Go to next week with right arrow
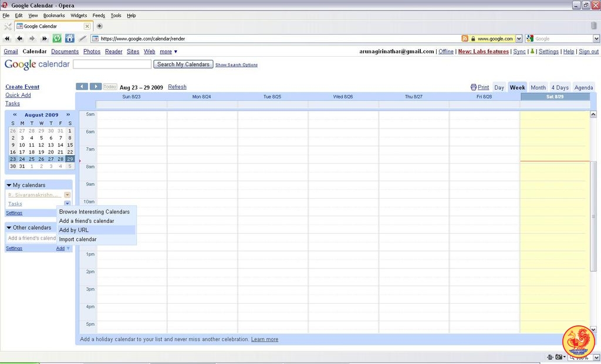 pyautogui.click(x=96, y=87)
